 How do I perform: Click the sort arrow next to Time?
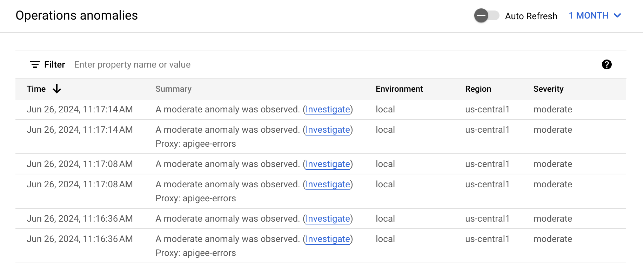point(56,89)
